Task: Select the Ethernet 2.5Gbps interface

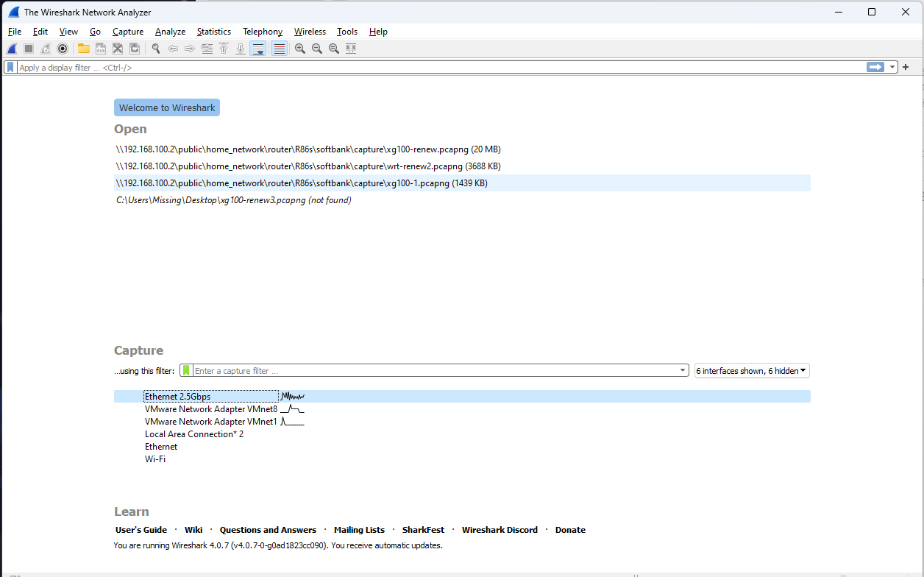Action: 463,397
